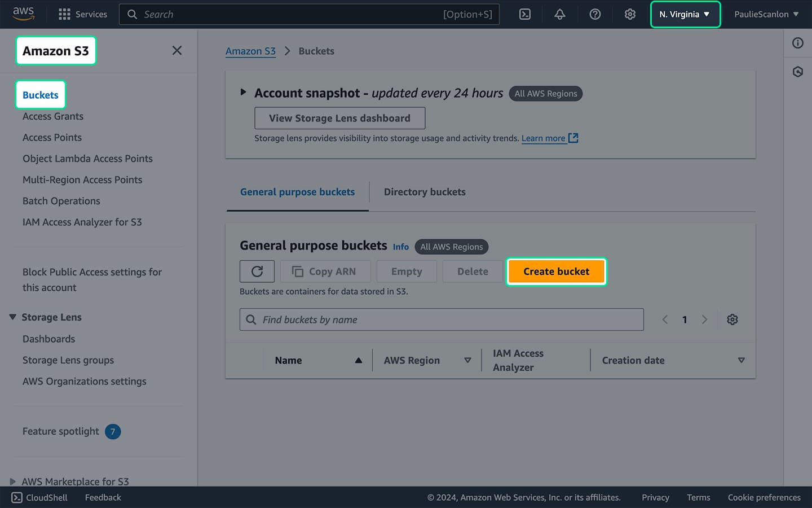Open AWS help via the question mark icon

(x=595, y=14)
